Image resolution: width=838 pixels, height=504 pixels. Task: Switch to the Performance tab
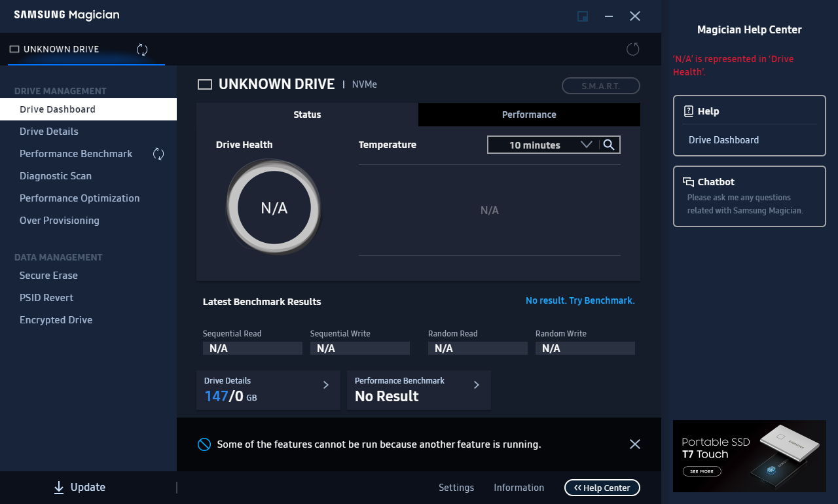(x=529, y=115)
